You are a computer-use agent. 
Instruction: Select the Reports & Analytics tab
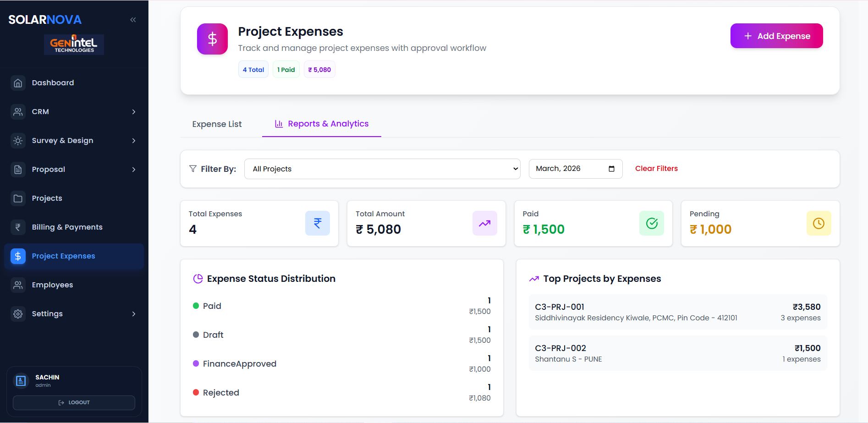point(322,124)
